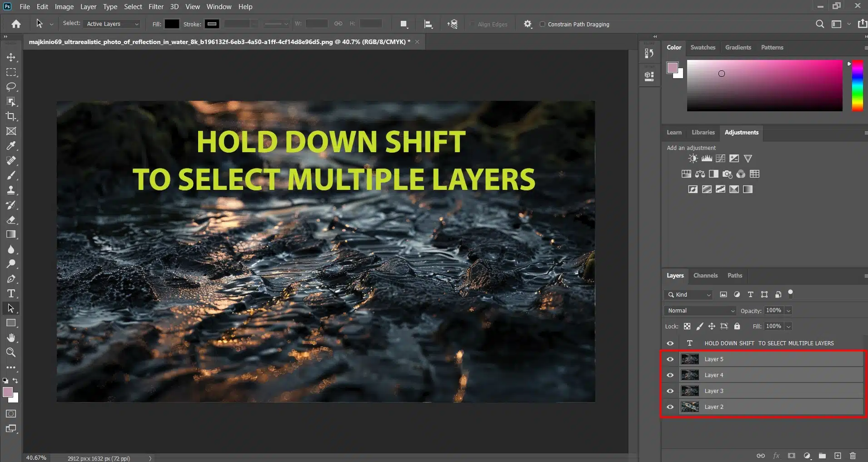The image size is (868, 462).
Task: Select the Rectangular Marquee tool
Action: [11, 72]
